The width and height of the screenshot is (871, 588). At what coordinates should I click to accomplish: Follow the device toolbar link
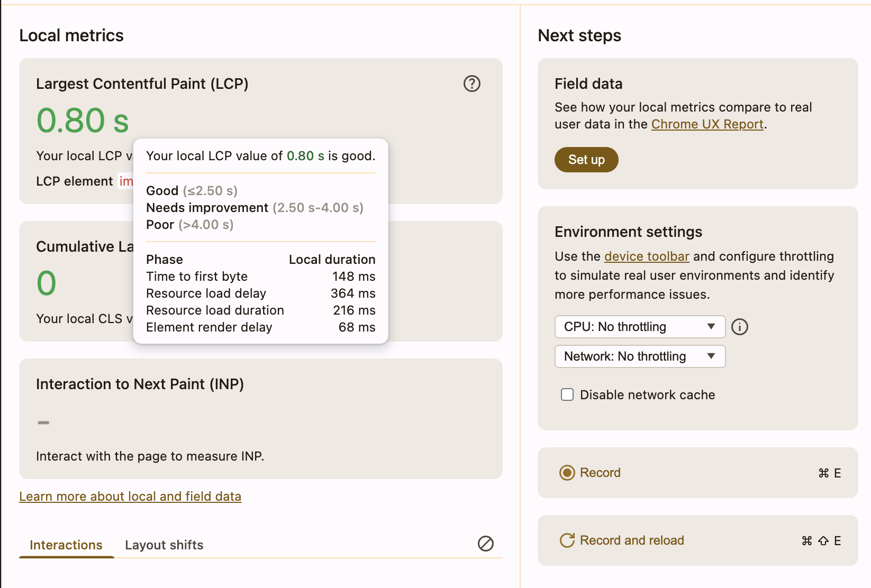click(x=646, y=256)
